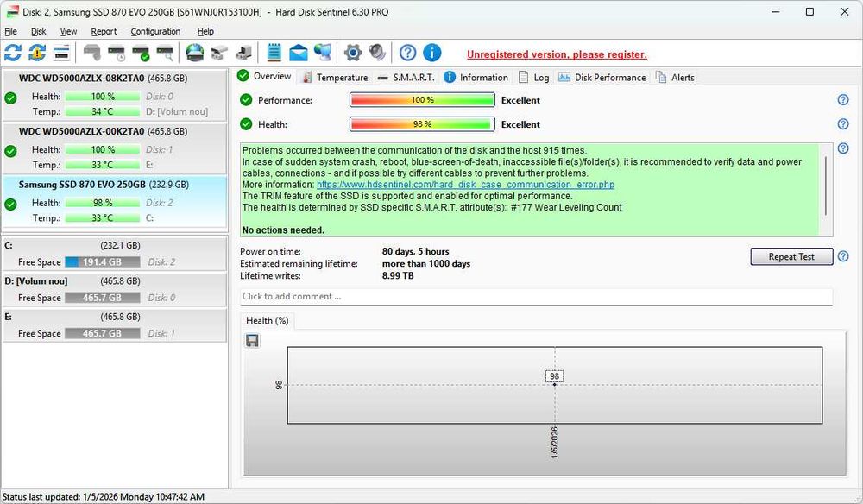
Task: Click the green check icon beside Health label
Action: click(246, 123)
